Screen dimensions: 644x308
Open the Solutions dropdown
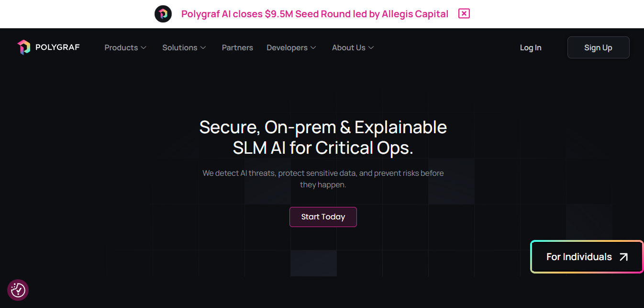184,47
